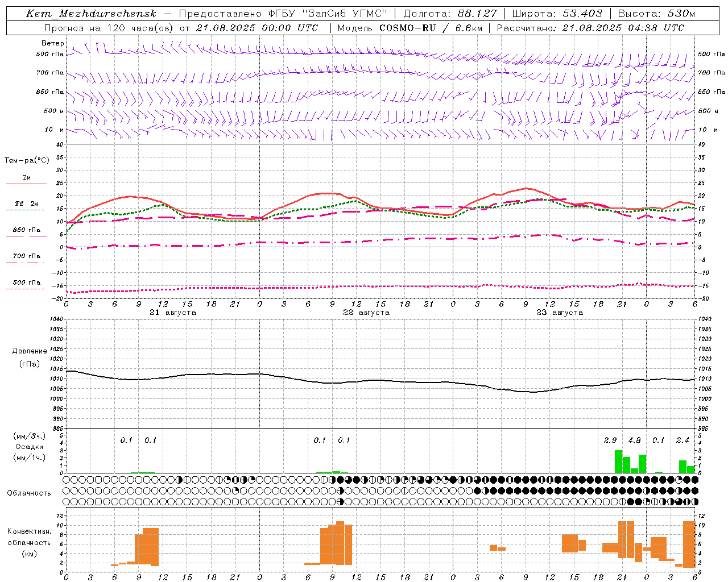This screenshot has width=728, height=582.
Task: Click the "Прогноз на 120 часа(ов)" text
Action: pos(109,28)
